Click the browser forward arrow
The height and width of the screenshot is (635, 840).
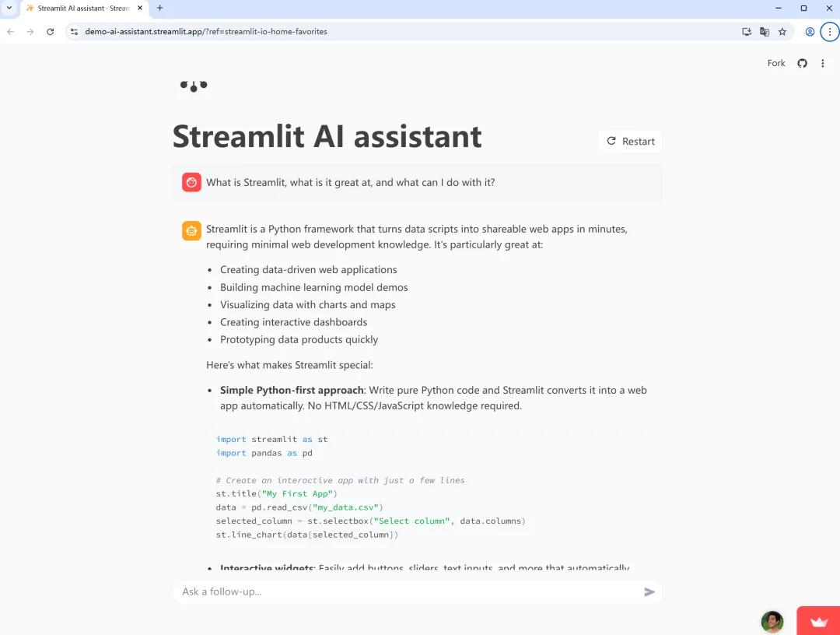30,32
